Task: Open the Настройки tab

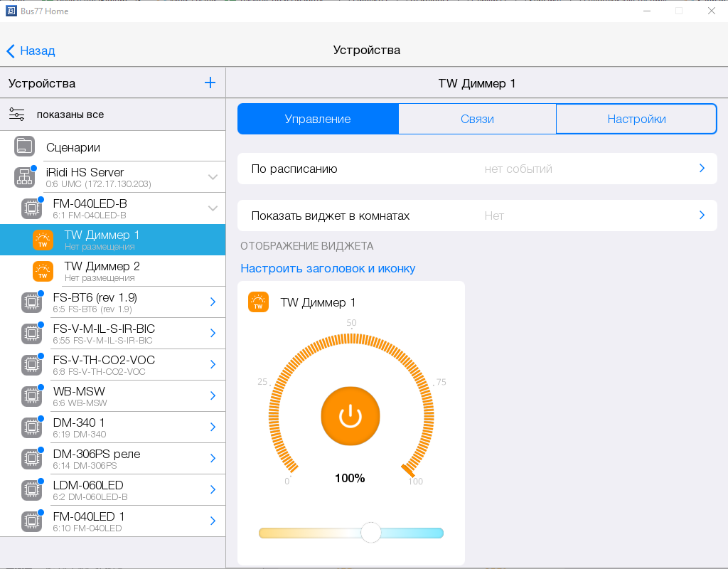Action: pos(636,119)
